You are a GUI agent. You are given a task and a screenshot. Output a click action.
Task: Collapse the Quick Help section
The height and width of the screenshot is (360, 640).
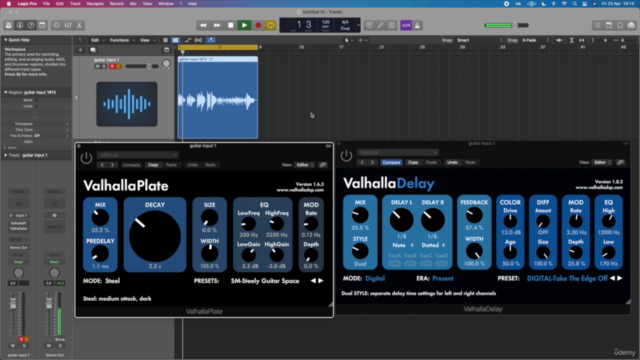(x=5, y=40)
